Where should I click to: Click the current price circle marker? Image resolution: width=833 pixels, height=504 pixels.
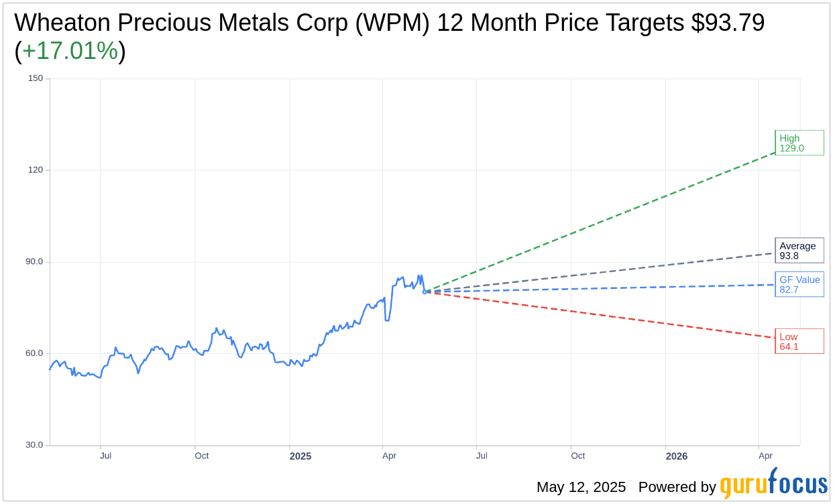click(x=425, y=292)
